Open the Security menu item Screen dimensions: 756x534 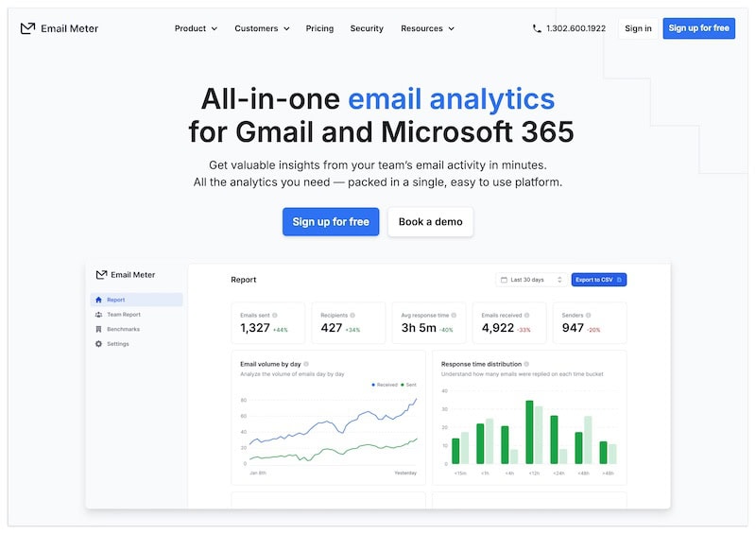(367, 28)
